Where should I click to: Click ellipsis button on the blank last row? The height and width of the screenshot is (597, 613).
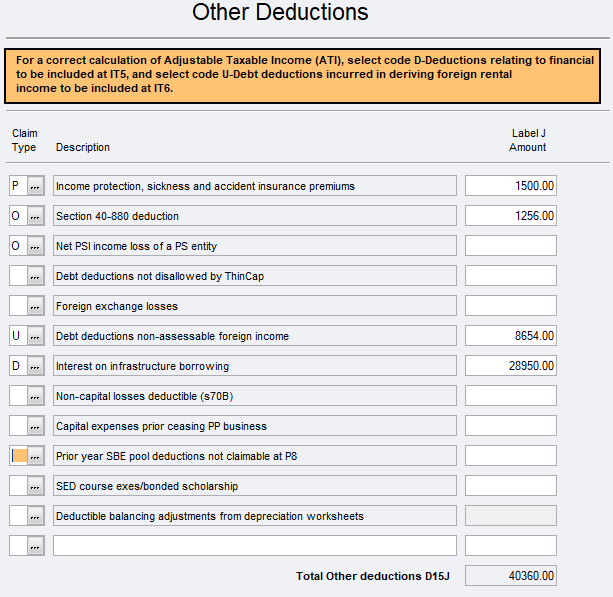[x=36, y=546]
